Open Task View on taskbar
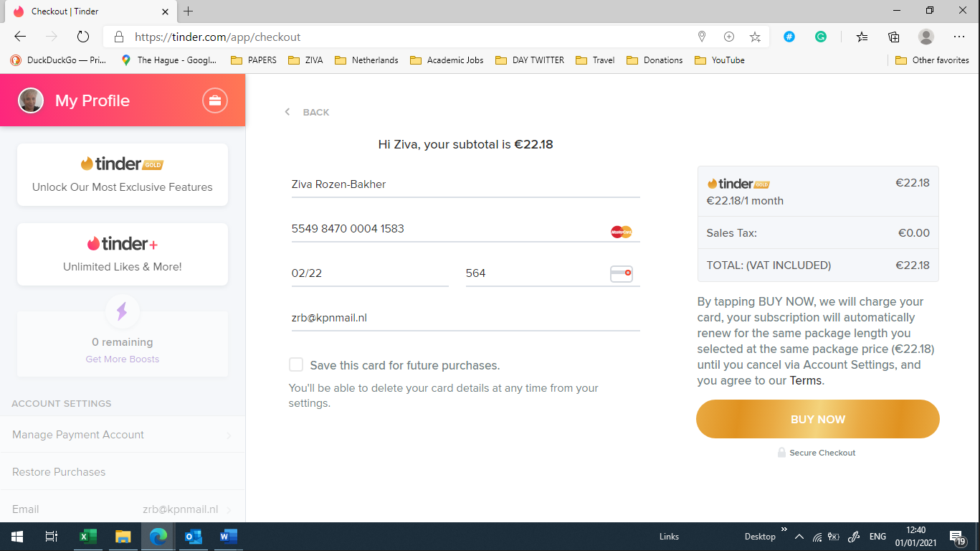 (x=52, y=537)
